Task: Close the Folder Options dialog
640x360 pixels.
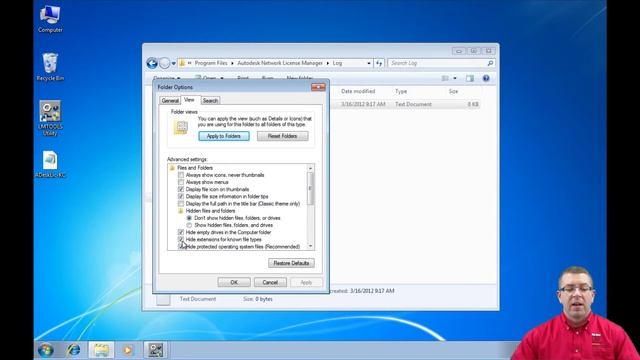Action: [318, 87]
